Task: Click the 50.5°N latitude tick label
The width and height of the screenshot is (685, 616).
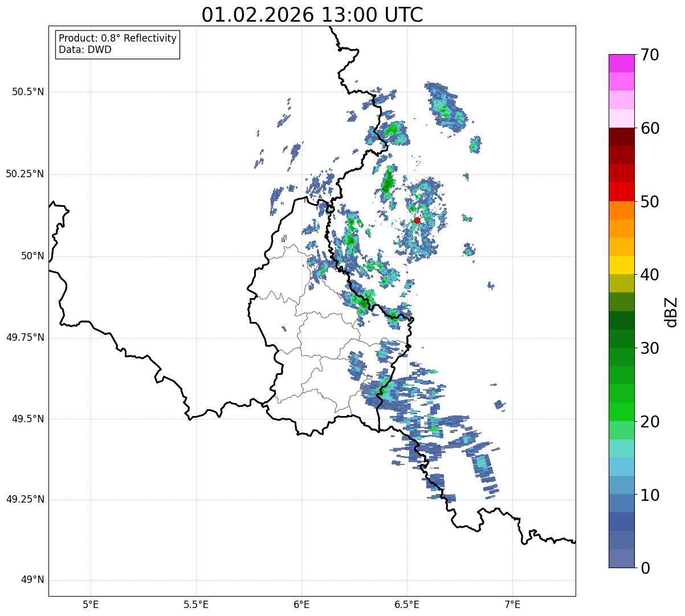Action: coord(28,92)
